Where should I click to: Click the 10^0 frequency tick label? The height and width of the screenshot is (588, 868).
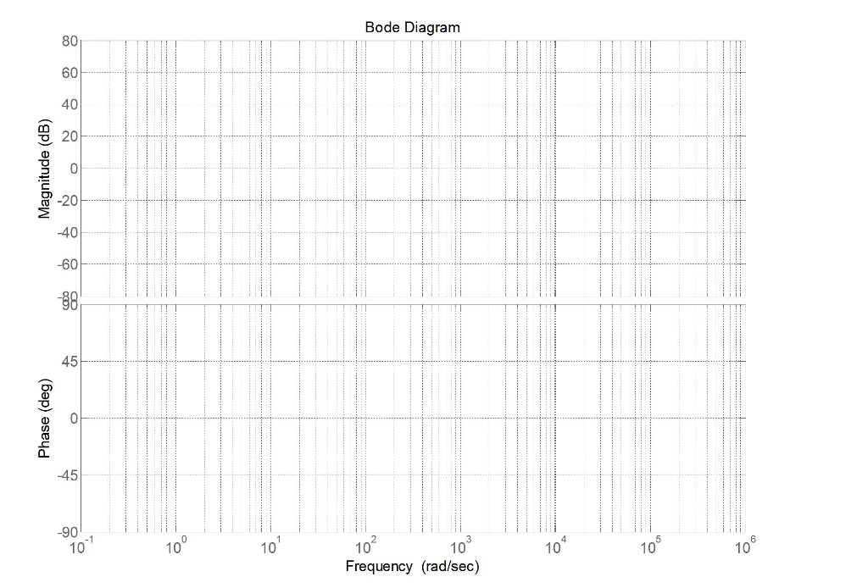(175, 543)
